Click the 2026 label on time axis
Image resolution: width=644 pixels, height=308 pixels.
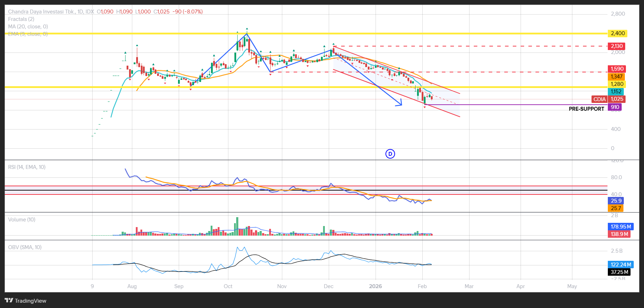(375, 286)
